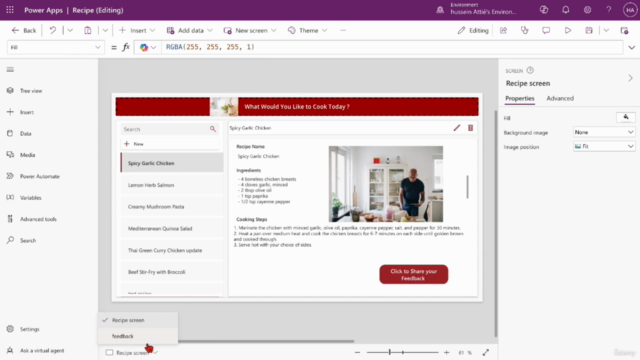
Task: Click the Share icon in toolbar
Action: coord(503,31)
